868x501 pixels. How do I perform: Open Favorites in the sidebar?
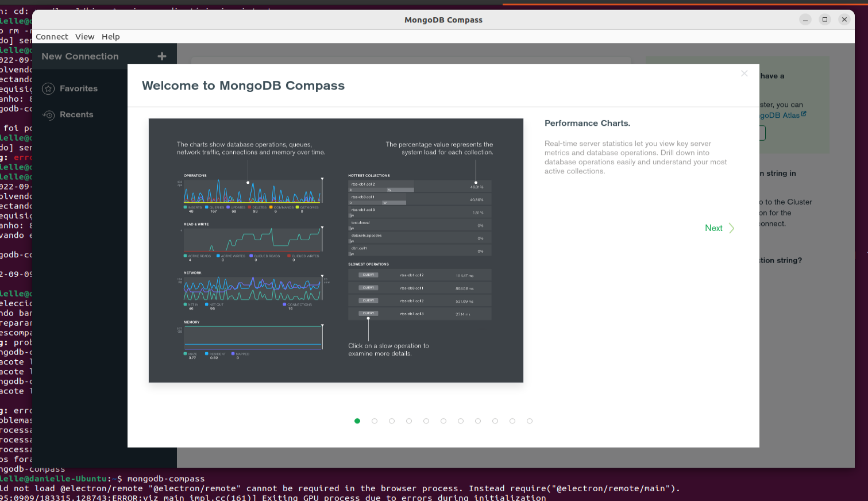(79, 88)
